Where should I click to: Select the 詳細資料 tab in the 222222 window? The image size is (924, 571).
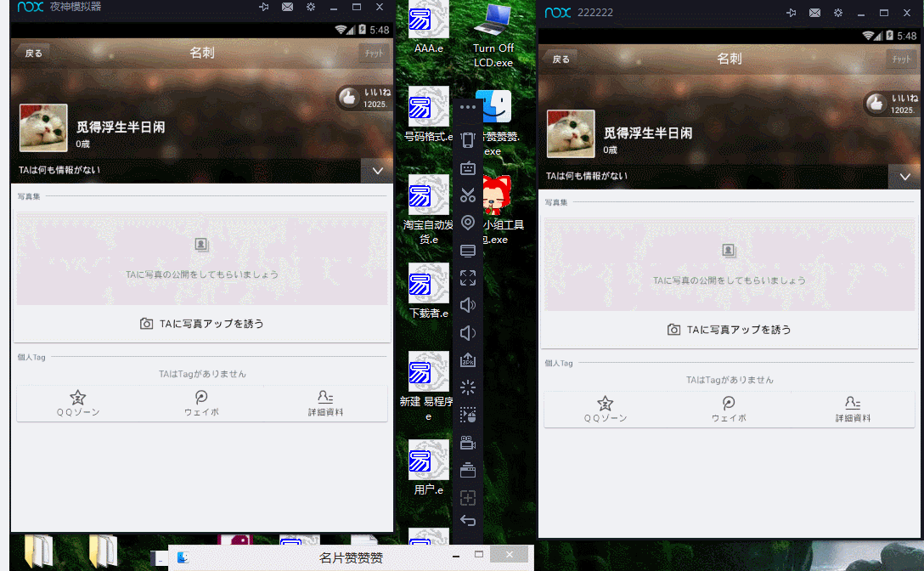coord(853,410)
